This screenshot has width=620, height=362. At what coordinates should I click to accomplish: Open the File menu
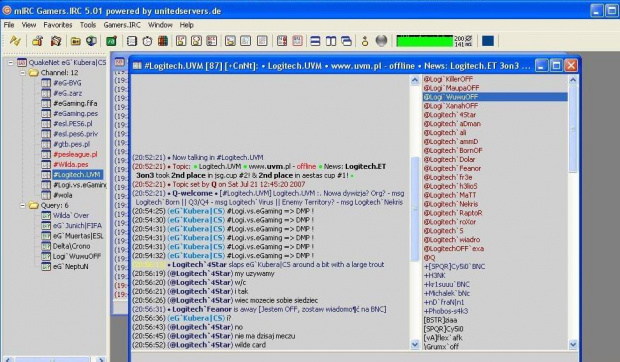[9, 25]
